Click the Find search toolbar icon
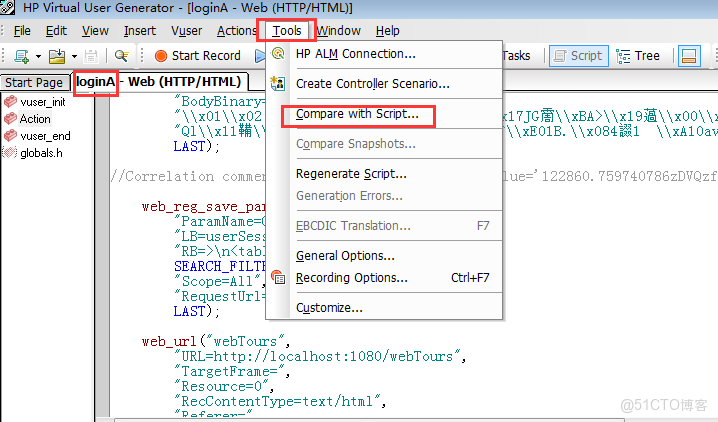 [x=121, y=56]
